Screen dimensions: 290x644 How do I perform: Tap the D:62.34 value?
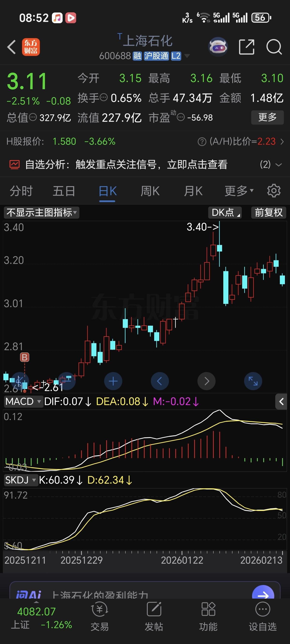[x=110, y=480]
